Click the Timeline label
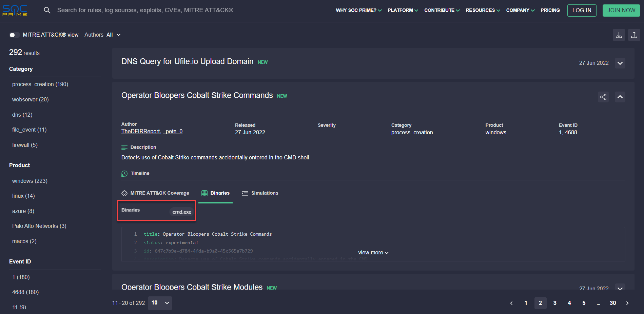This screenshot has height=314, width=644. (140, 174)
